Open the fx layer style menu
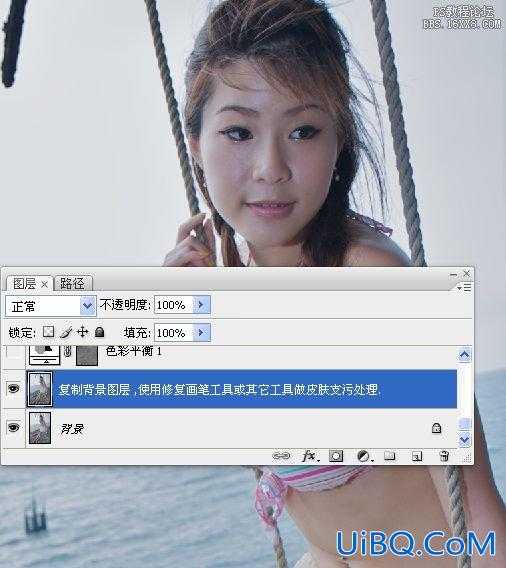The height and width of the screenshot is (568, 506). (310, 456)
